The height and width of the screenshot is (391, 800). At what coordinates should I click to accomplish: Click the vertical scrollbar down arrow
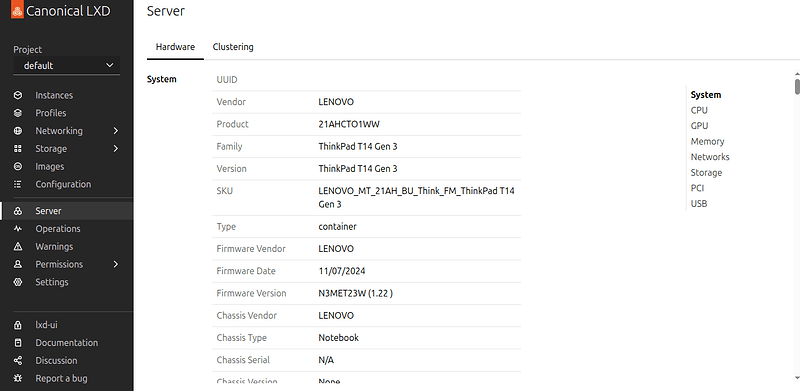pos(797,377)
